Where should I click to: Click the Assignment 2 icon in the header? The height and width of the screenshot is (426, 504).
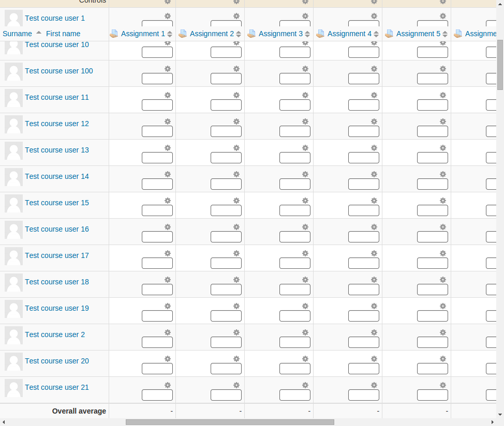click(x=183, y=34)
